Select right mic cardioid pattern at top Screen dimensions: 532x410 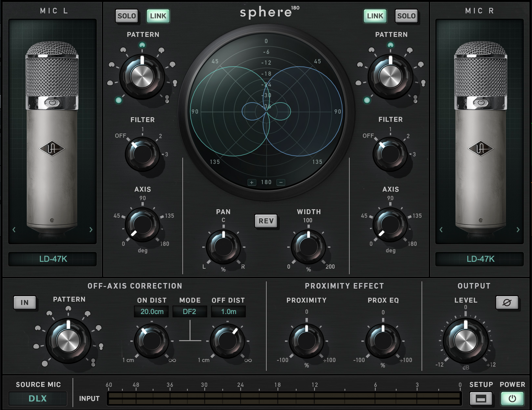coord(391,45)
